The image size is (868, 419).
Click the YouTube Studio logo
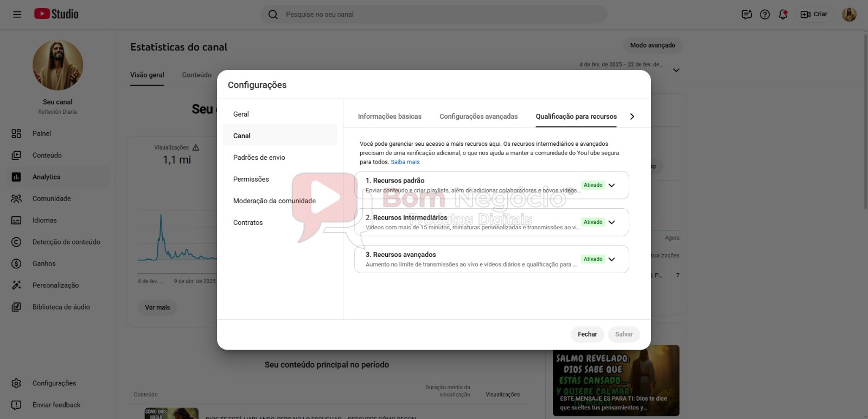pyautogui.click(x=56, y=14)
